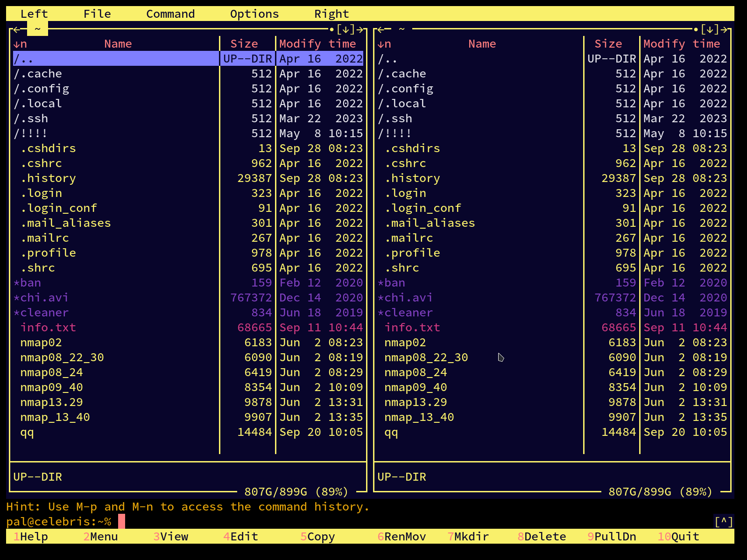
Task: Sort right panel by Size column
Action: [x=608, y=44]
